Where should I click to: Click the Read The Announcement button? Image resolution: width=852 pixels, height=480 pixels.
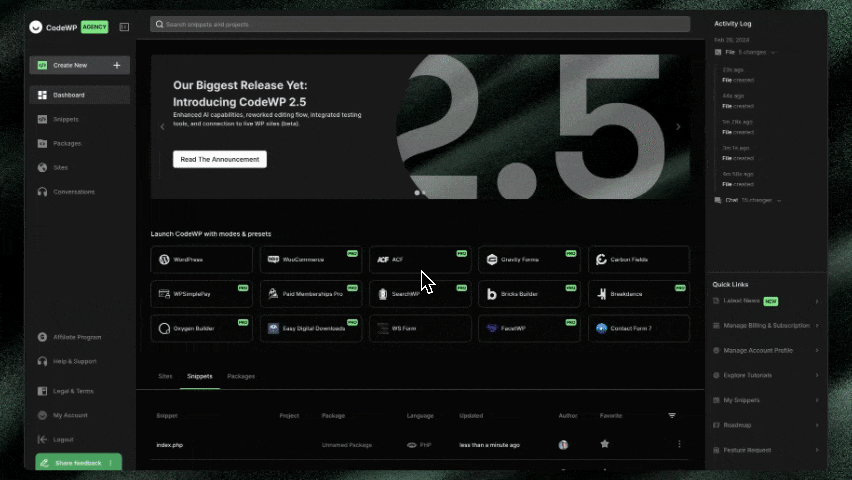tap(219, 159)
